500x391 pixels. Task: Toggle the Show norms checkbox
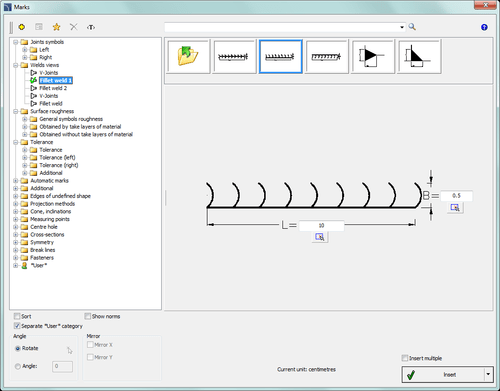tap(88, 316)
